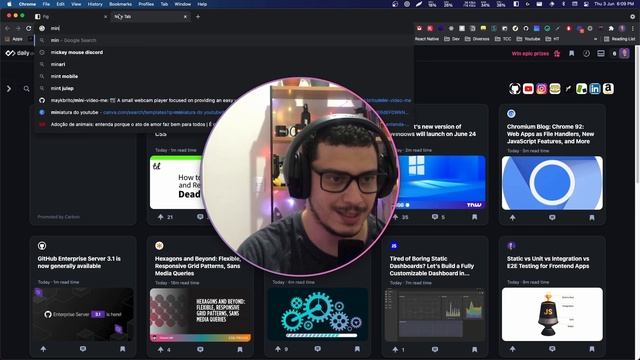Image resolution: width=640 pixels, height=360 pixels.
Task: Open a new tab with plus button
Action: tap(198, 17)
